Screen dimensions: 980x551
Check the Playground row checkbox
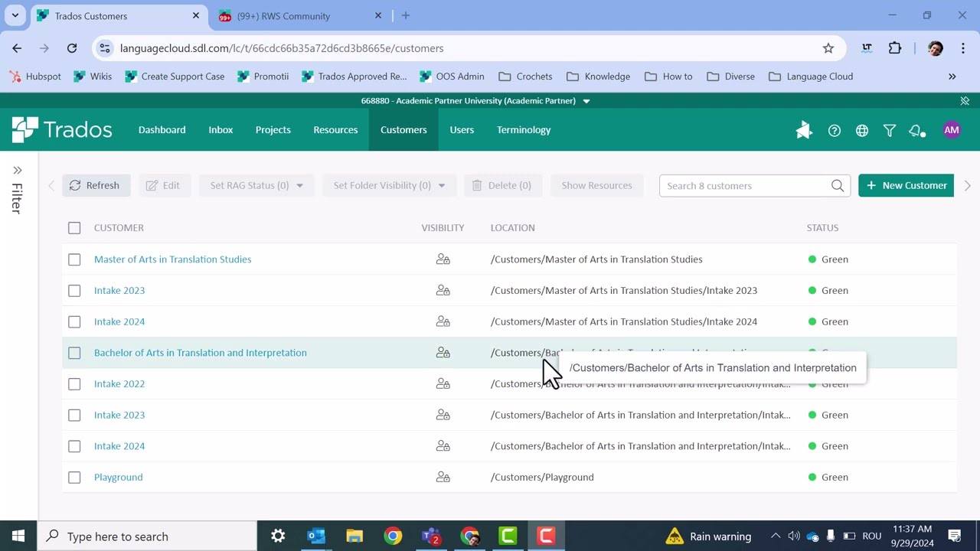tap(74, 478)
